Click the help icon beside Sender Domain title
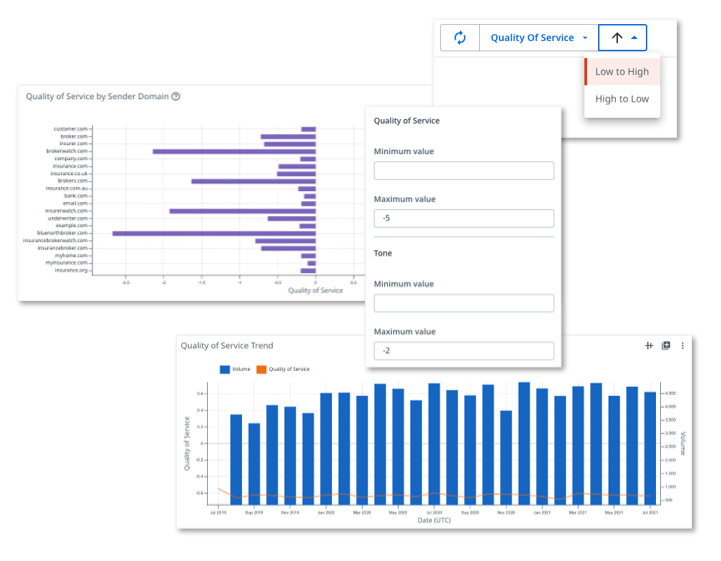 pos(176,97)
